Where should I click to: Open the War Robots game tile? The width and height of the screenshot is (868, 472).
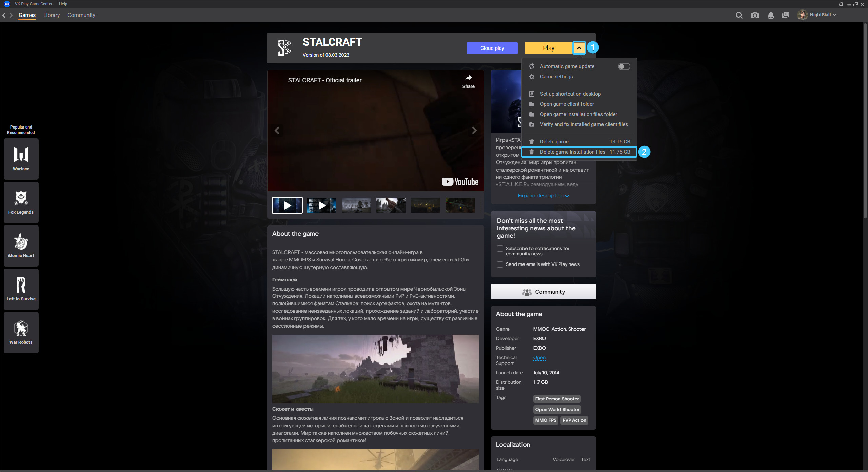pyautogui.click(x=21, y=332)
